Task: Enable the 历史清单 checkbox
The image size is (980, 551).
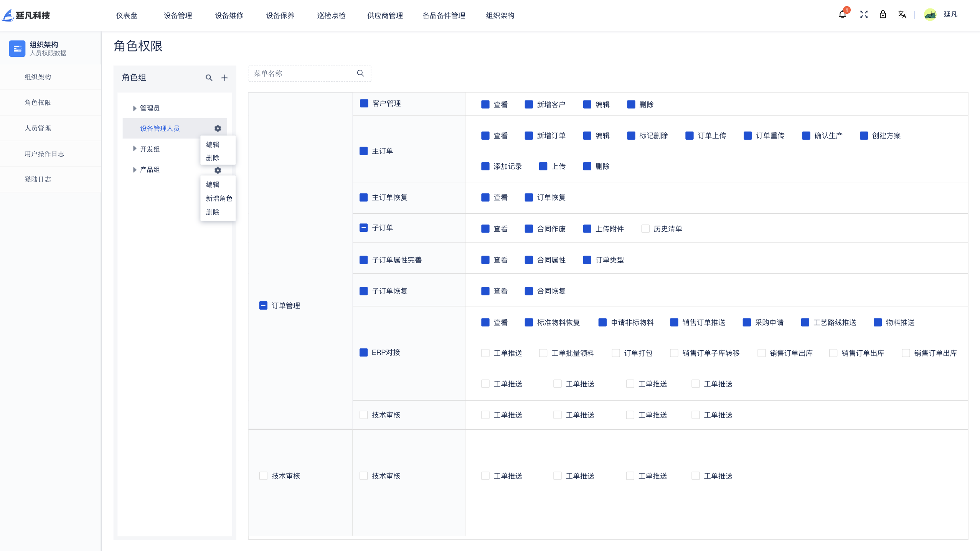Action: [x=645, y=229]
